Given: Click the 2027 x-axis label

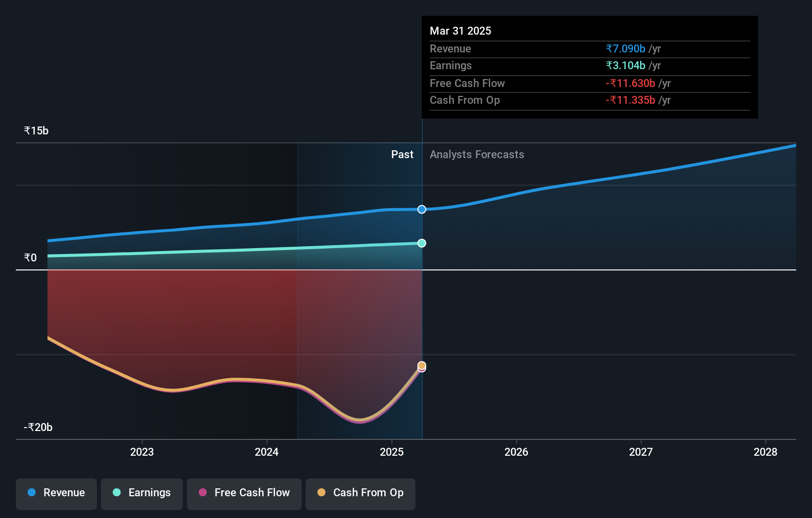Looking at the screenshot, I should 641,452.
